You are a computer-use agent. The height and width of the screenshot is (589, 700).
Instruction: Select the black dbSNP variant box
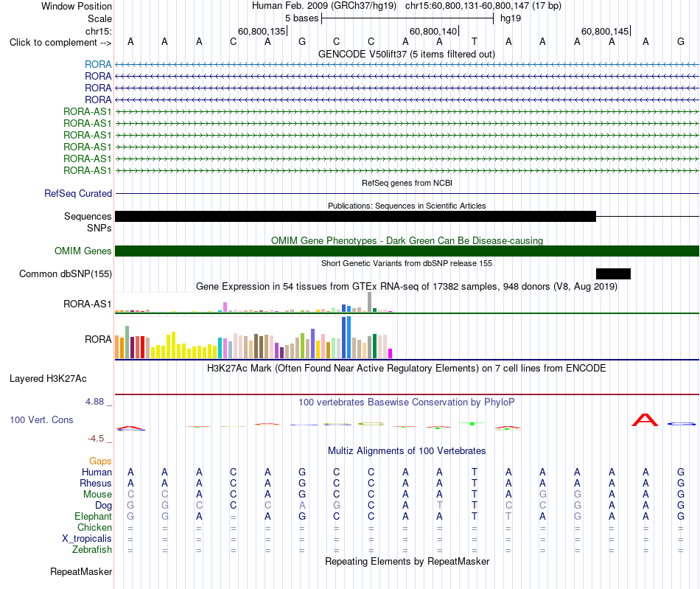tap(613, 273)
